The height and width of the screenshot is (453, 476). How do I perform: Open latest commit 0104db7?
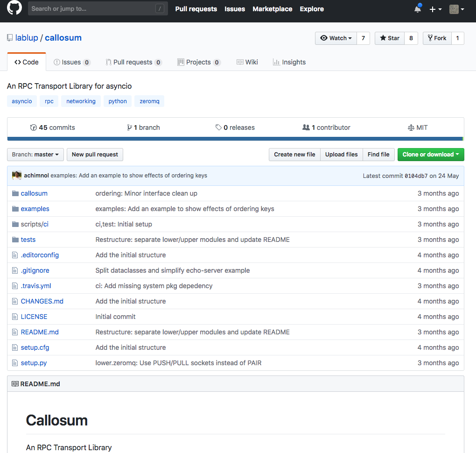click(x=416, y=176)
